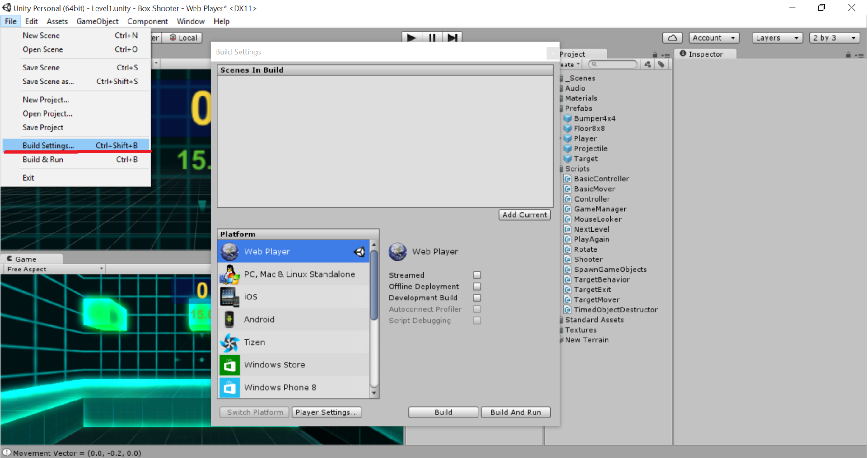Open the Free Aspect dropdown in Game view
Viewport: 868px width, 458px height.
(54, 269)
